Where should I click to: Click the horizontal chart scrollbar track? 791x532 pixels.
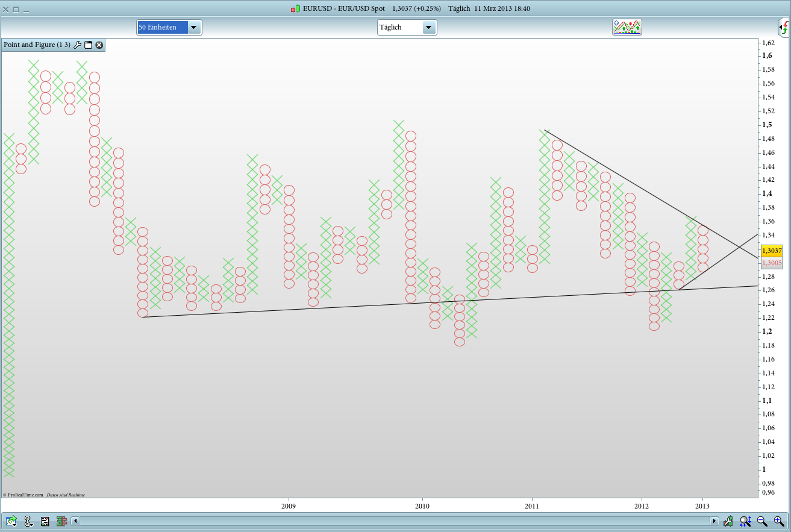tap(395, 521)
